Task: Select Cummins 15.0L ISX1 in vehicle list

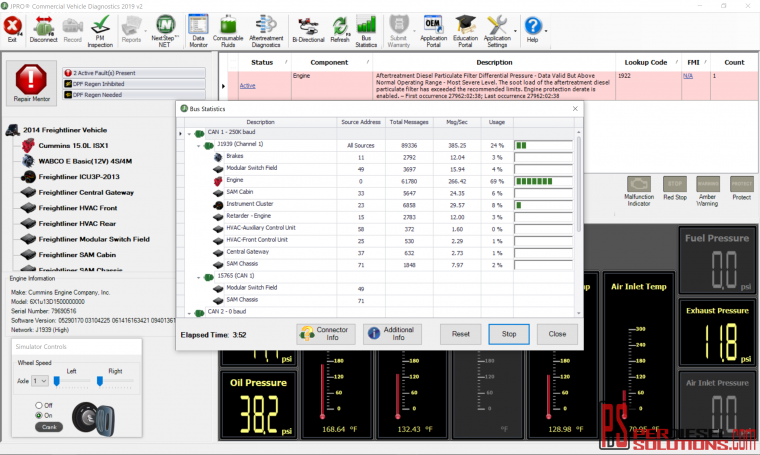Action: pyautogui.click(x=75, y=145)
